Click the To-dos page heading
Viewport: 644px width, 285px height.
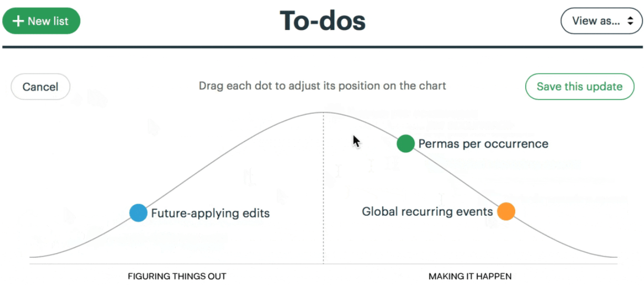(322, 21)
